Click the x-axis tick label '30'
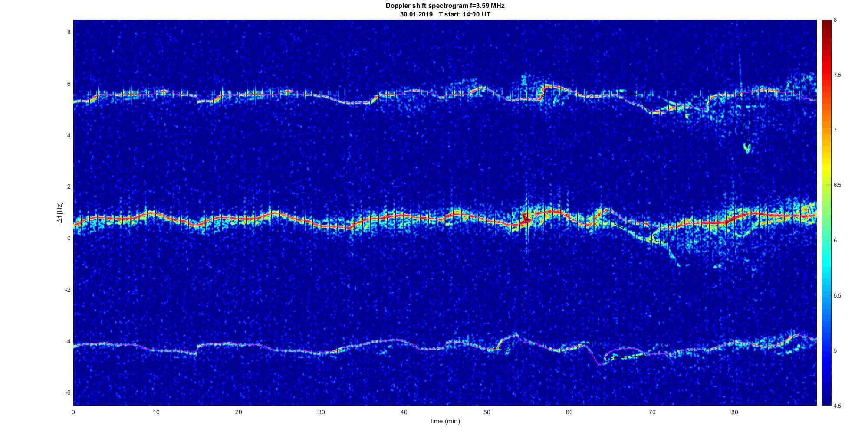The width and height of the screenshot is (868, 435). pyautogui.click(x=321, y=412)
